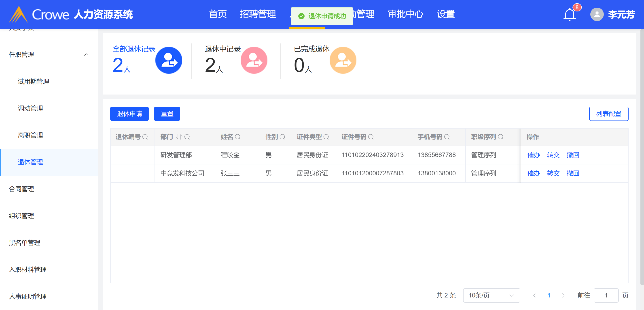The width and height of the screenshot is (644, 310).
Task: Click search icon in 手机号码 column header
Action: [x=447, y=137]
